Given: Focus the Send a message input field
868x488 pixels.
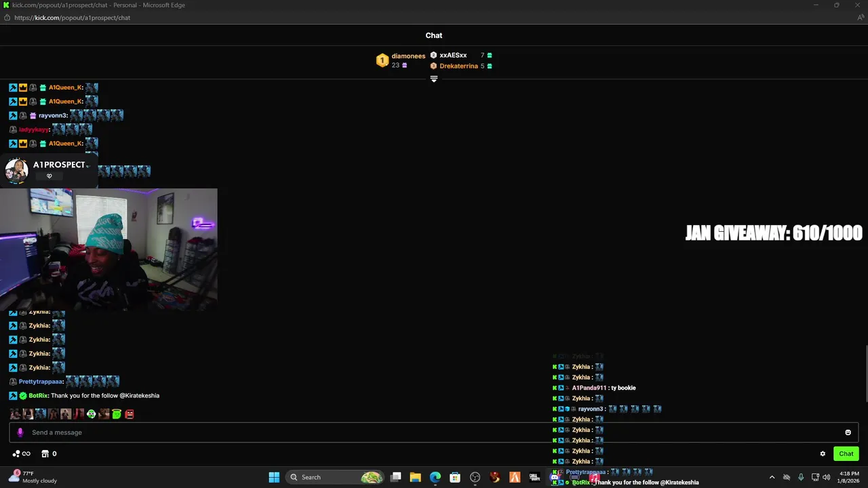Looking at the screenshot, I should [434, 432].
